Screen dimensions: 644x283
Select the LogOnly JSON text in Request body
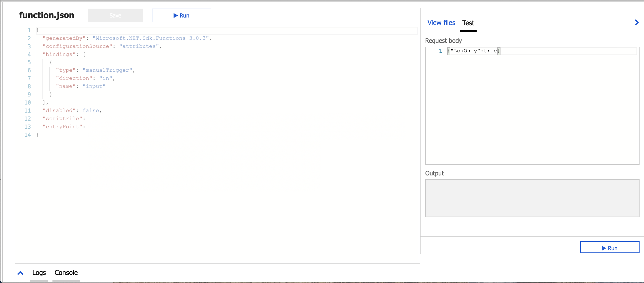point(474,51)
